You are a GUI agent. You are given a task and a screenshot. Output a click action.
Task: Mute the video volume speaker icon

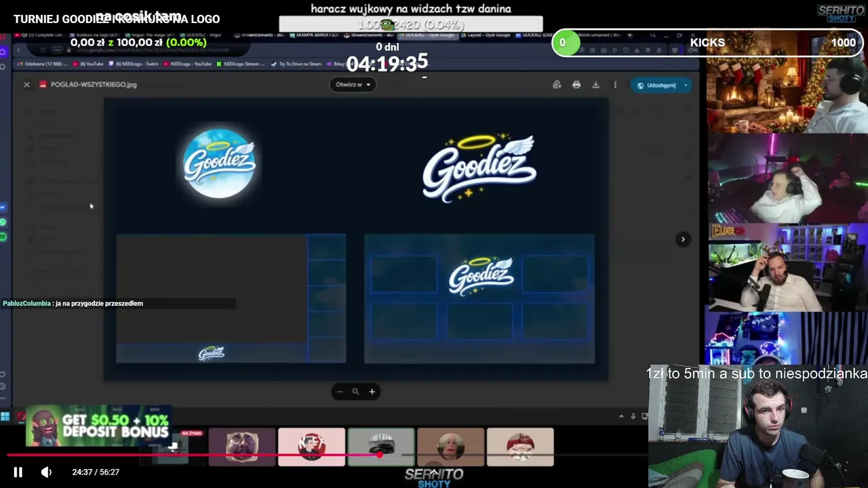pyautogui.click(x=46, y=472)
